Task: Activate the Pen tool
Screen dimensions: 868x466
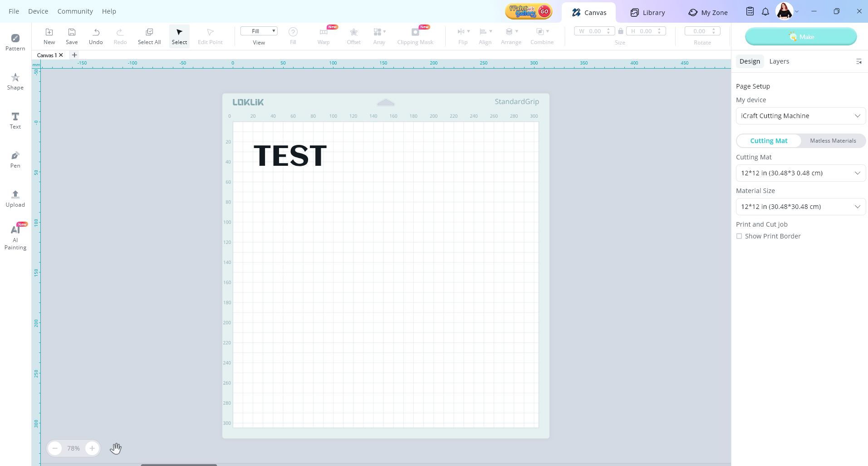Action: coord(15,159)
